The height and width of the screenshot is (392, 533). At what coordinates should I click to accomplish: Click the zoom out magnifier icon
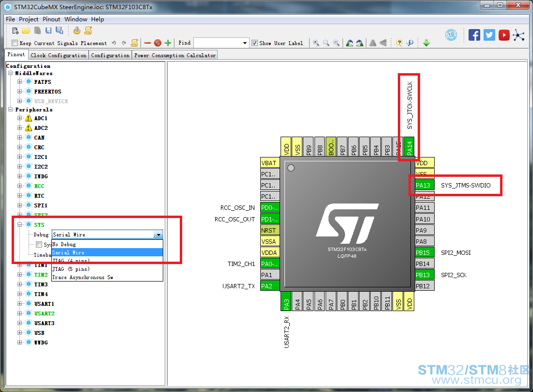pyautogui.click(x=336, y=43)
